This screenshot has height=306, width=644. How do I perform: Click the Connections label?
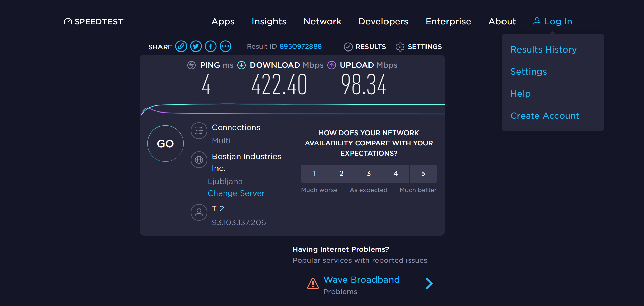(236, 127)
